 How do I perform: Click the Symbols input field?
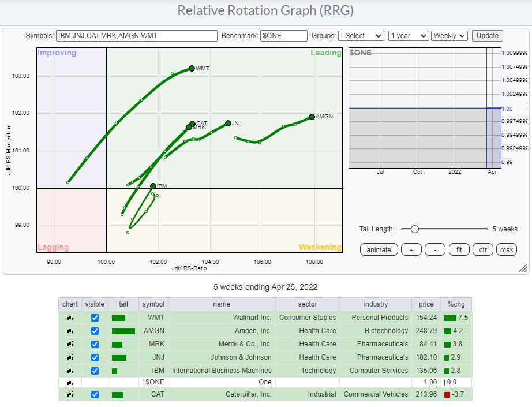pyautogui.click(x=137, y=36)
